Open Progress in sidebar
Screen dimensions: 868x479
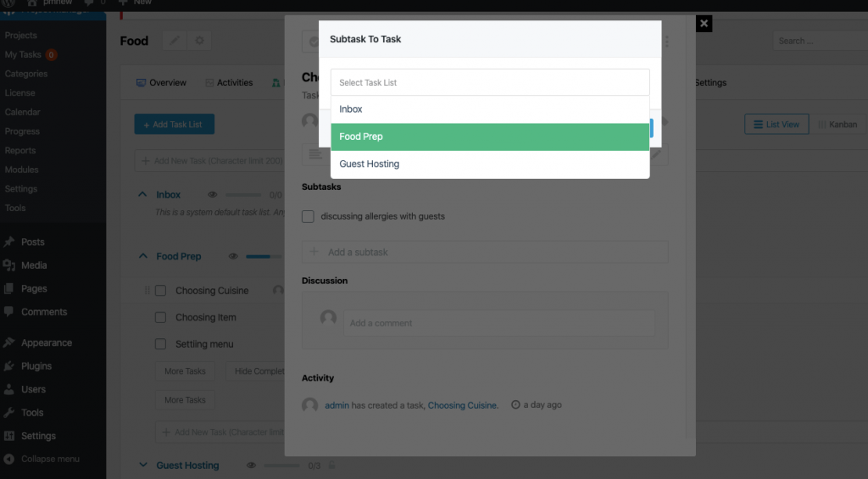pos(22,131)
